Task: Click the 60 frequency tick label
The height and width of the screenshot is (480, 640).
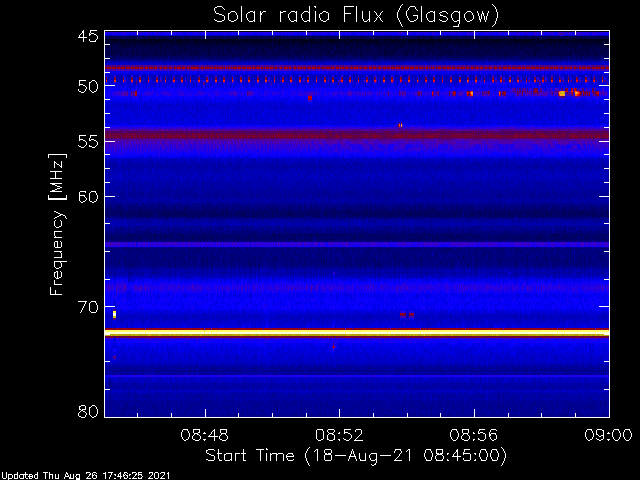Action: (x=88, y=197)
